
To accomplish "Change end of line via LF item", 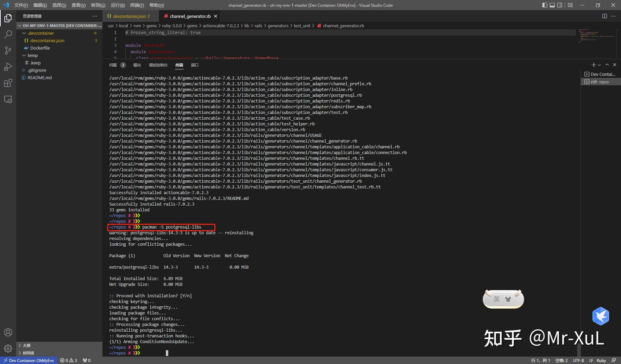I will click(591, 360).
